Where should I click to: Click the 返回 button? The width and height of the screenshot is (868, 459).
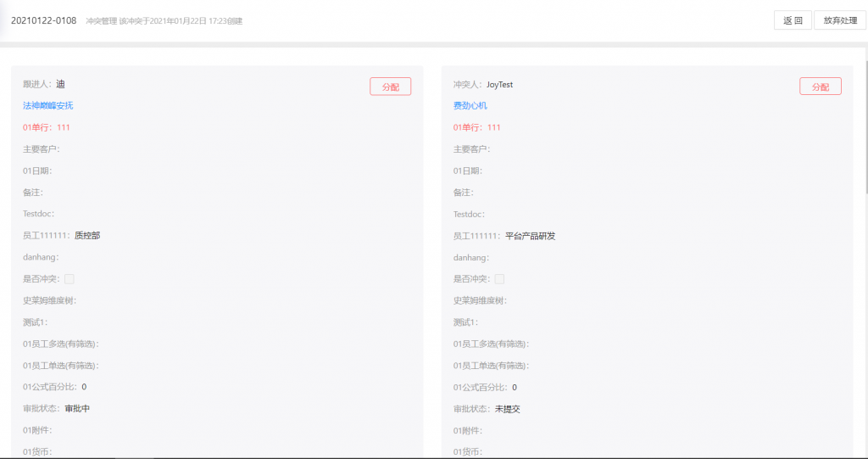pyautogui.click(x=793, y=20)
